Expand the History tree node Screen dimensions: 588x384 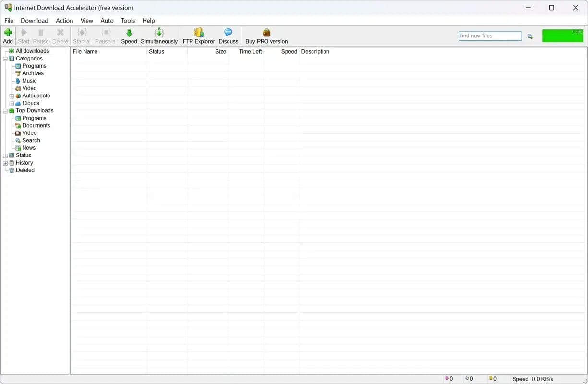point(5,163)
